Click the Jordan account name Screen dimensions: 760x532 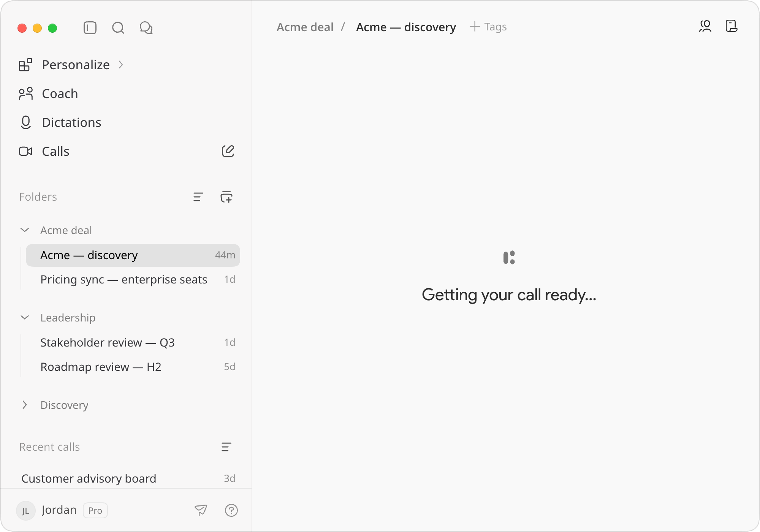pyautogui.click(x=59, y=510)
